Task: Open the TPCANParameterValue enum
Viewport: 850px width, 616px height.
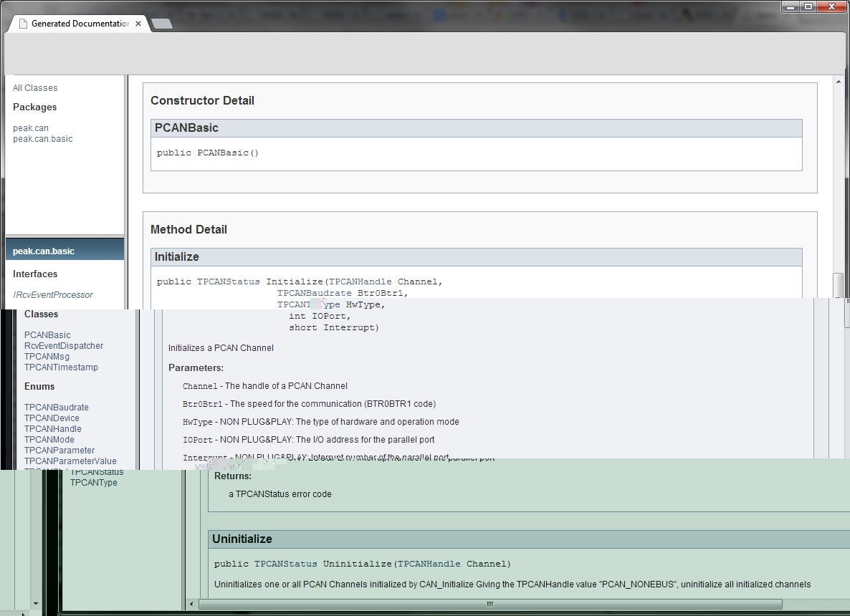Action: pyautogui.click(x=70, y=461)
